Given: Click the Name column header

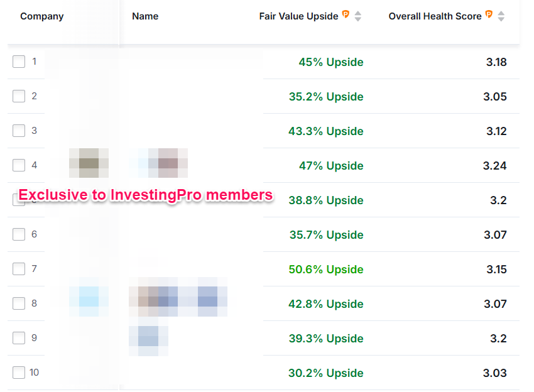Looking at the screenshot, I should [145, 16].
